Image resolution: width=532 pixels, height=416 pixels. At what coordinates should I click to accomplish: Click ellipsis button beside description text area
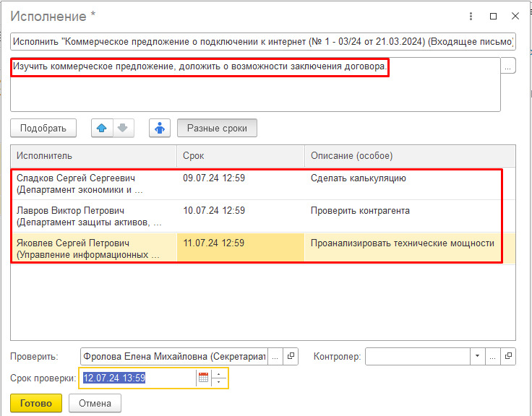pos(509,66)
